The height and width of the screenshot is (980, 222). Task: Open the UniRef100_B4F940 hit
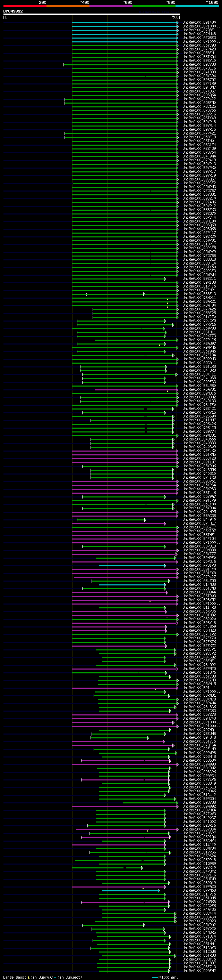(x=199, y=519)
